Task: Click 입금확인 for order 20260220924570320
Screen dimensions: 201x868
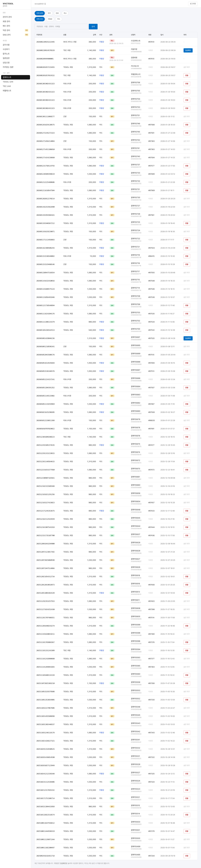Action: [188, 50]
